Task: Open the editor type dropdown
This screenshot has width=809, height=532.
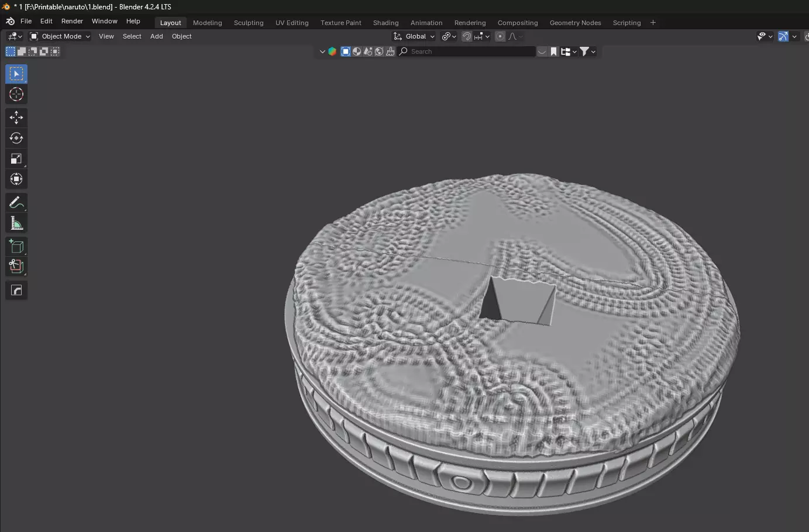Action: click(x=15, y=36)
